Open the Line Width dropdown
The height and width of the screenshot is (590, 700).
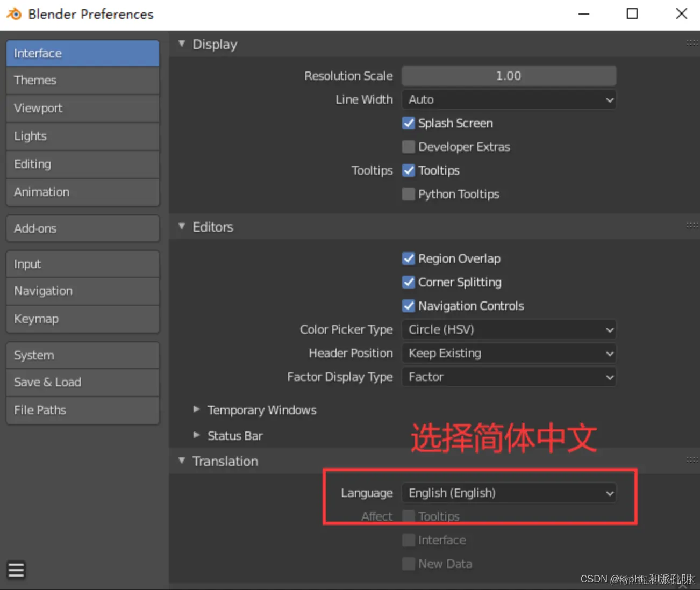point(509,99)
